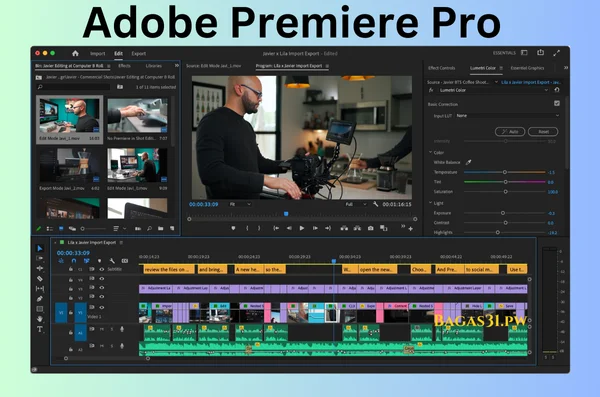
Task: Show more panels in project group
Action: 177,66
